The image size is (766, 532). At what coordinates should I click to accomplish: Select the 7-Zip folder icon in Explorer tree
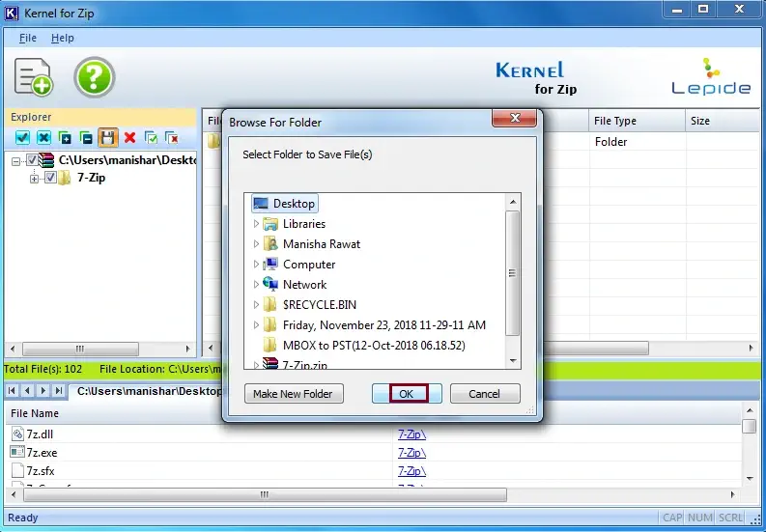pyautogui.click(x=65, y=178)
